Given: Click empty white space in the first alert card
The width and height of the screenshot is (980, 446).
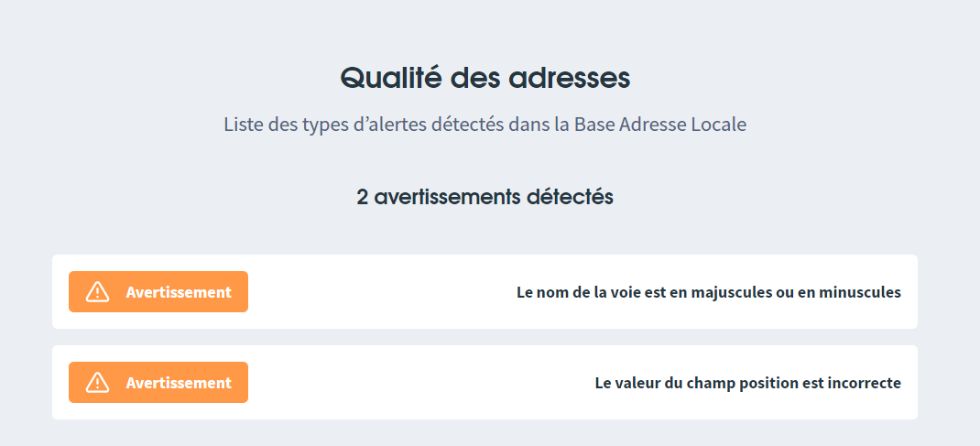Looking at the screenshot, I should 381,292.
